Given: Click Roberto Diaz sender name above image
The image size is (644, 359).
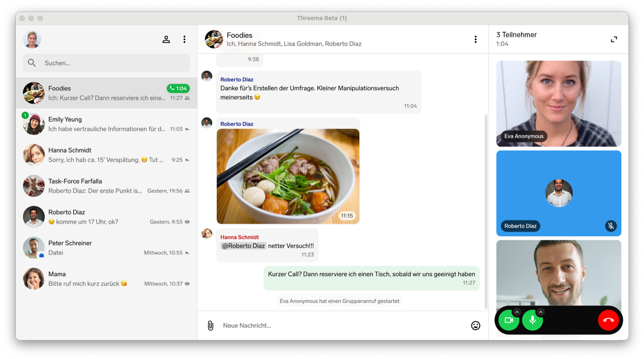Looking at the screenshot, I should (x=237, y=124).
